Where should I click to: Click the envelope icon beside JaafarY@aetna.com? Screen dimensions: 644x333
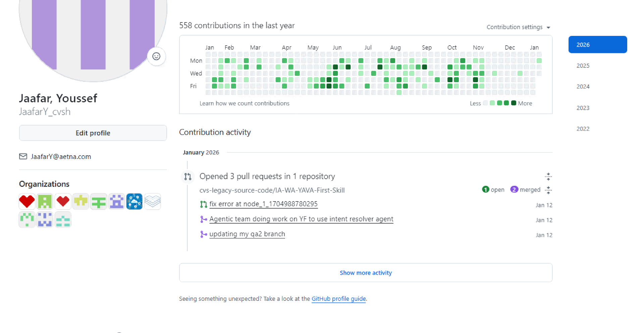(23, 156)
